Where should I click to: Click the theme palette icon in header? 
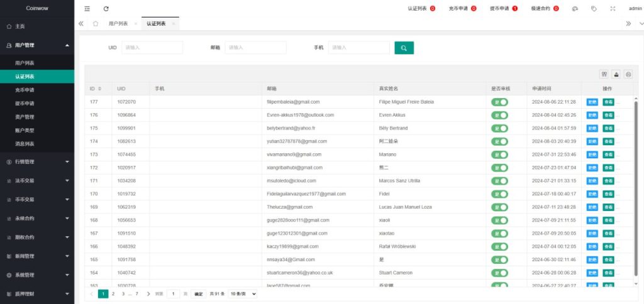(x=575, y=9)
